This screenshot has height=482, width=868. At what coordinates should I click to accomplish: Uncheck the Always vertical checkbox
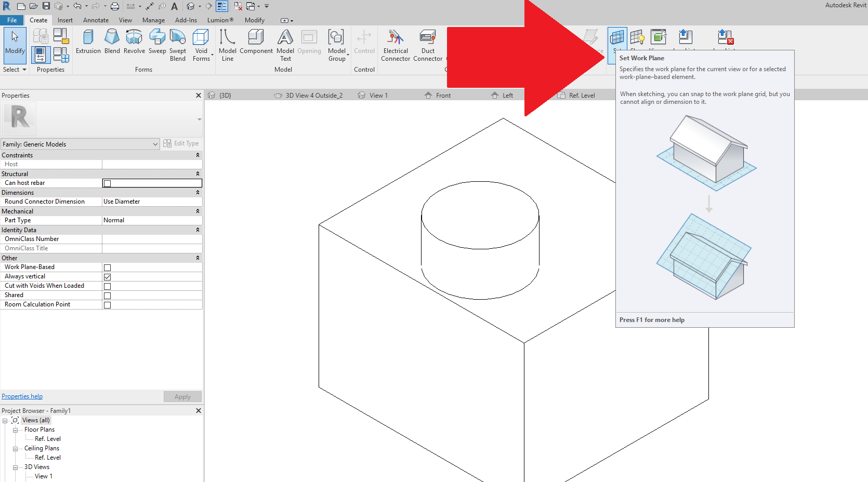coord(107,277)
